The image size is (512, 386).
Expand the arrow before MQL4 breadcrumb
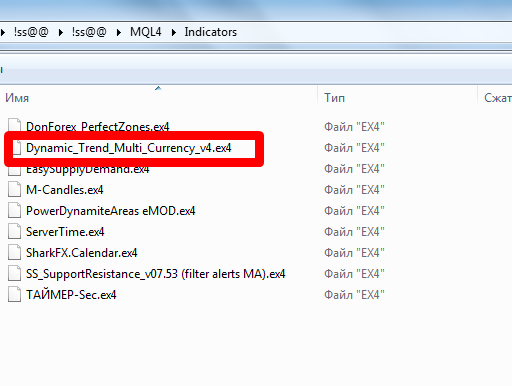(119, 32)
